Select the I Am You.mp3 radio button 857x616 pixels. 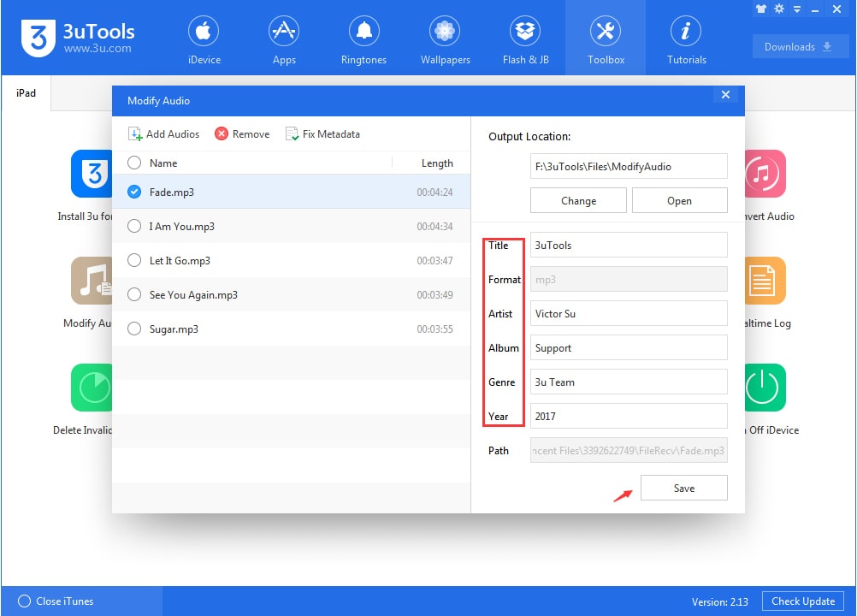tap(133, 226)
